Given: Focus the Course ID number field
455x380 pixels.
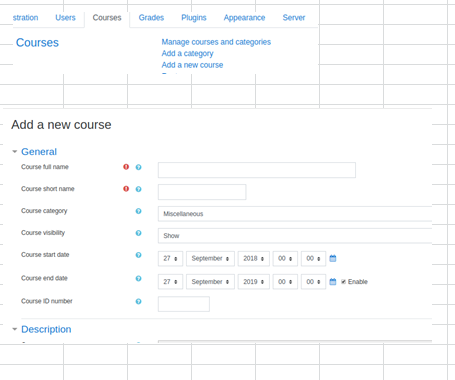Looking at the screenshot, I should (184, 304).
